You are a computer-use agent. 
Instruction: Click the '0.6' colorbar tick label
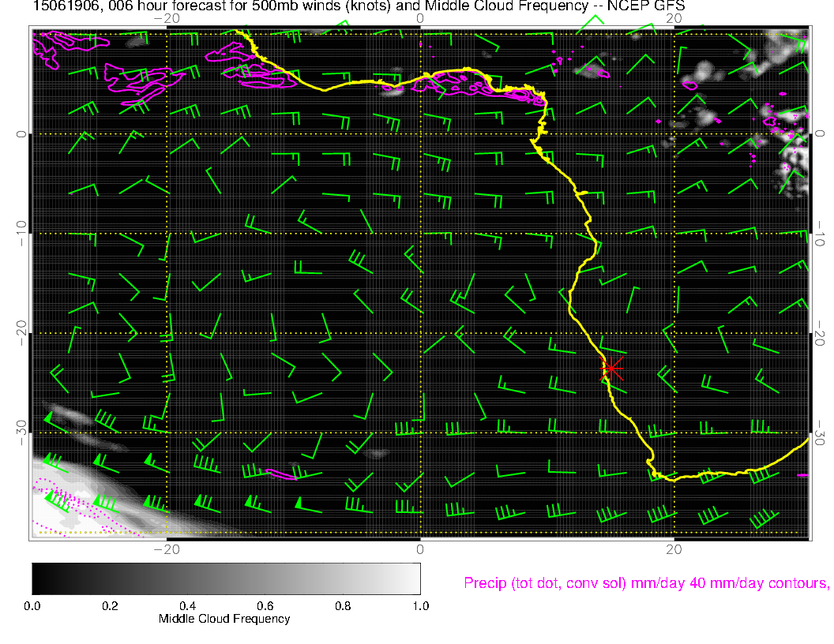tap(265, 606)
